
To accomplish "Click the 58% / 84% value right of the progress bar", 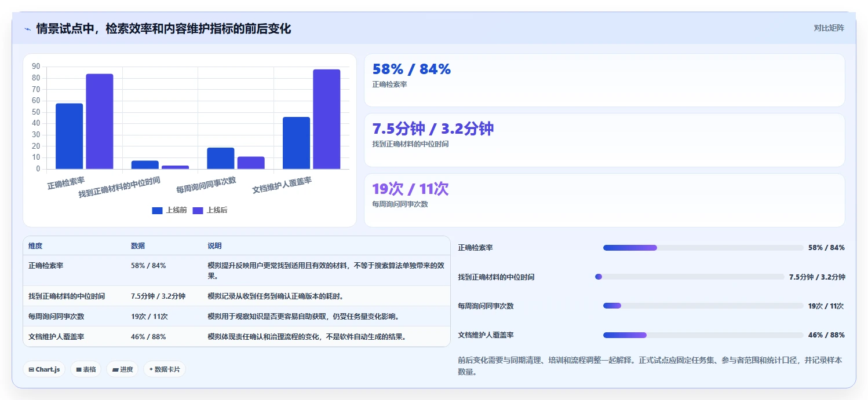I will [826, 248].
